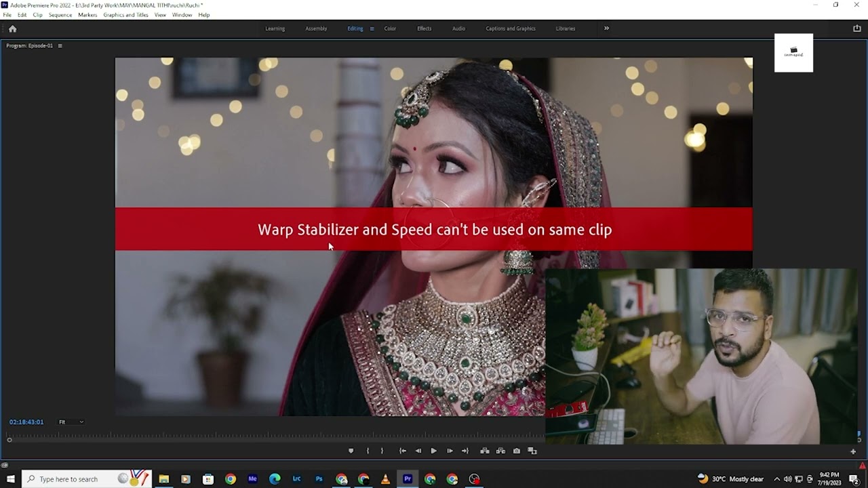Open the Help menu
The image size is (868, 488).
coord(203,15)
